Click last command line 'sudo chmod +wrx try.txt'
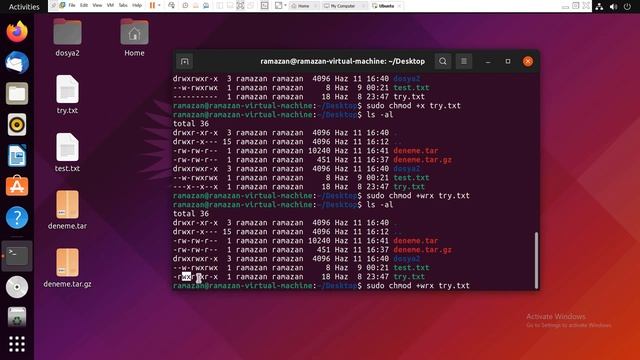 418,286
